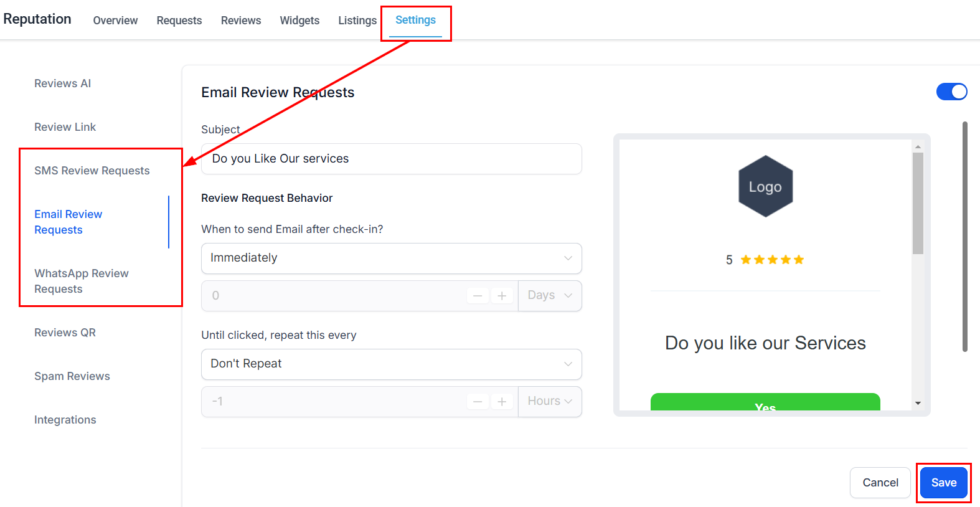
Task: Open Spam Reviews settings
Action: pos(72,376)
